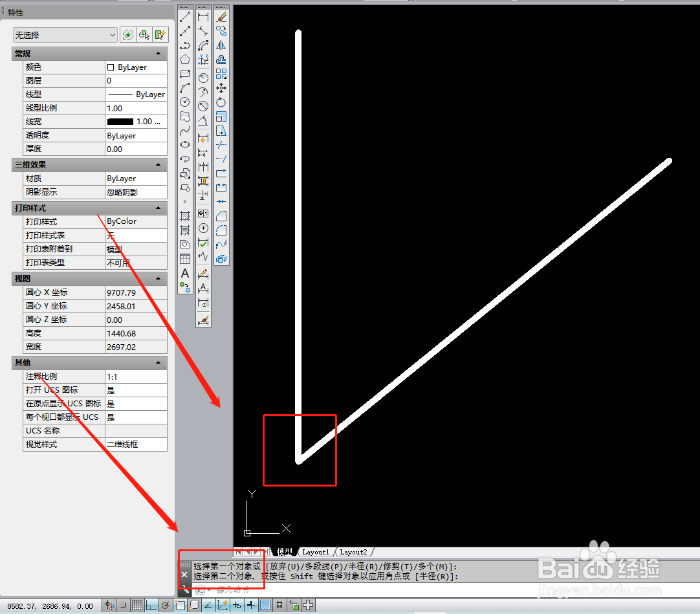This screenshot has height=614, width=700.
Task: Select the Rotate tool
Action: point(221,102)
